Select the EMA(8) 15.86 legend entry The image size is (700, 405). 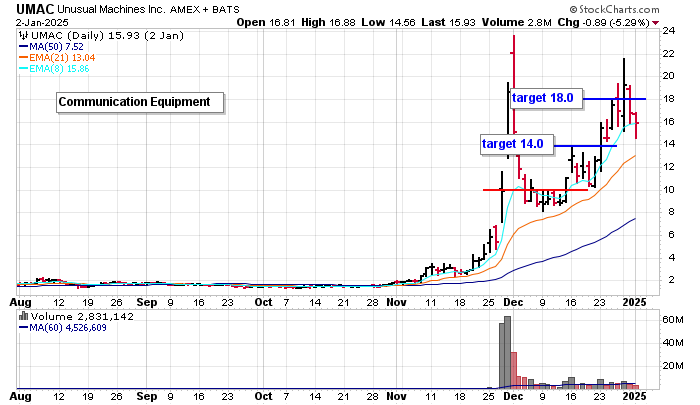[x=54, y=69]
